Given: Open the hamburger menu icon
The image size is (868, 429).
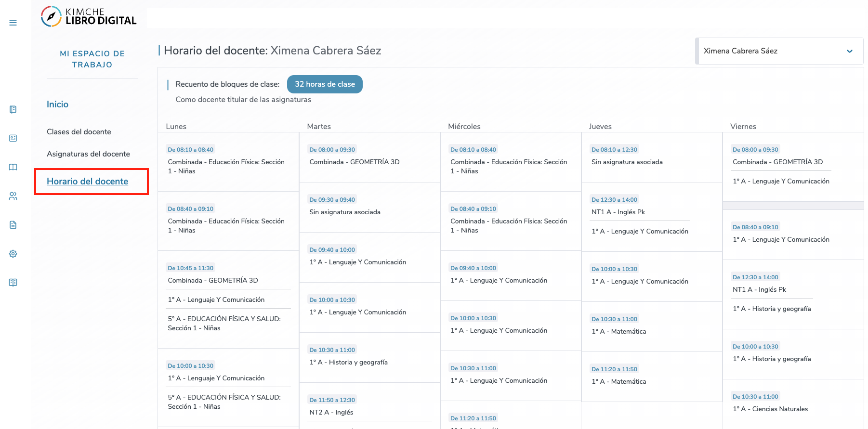Looking at the screenshot, I should (x=13, y=23).
